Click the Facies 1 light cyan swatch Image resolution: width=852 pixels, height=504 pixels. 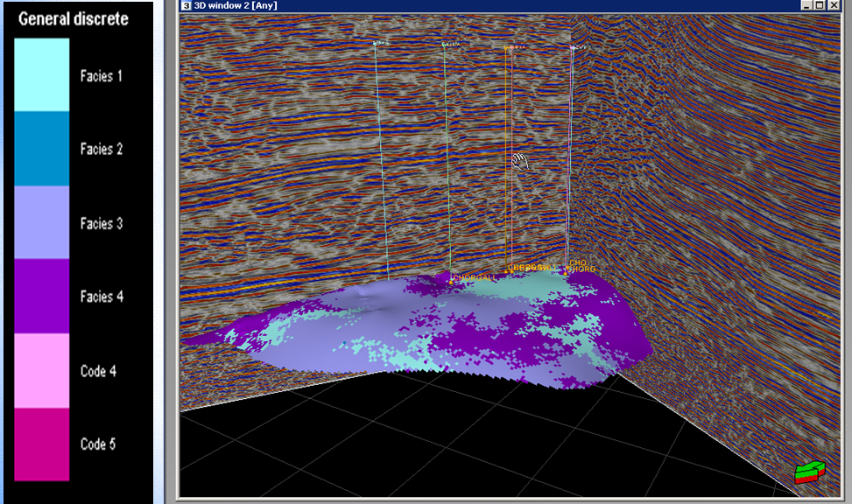(41, 75)
